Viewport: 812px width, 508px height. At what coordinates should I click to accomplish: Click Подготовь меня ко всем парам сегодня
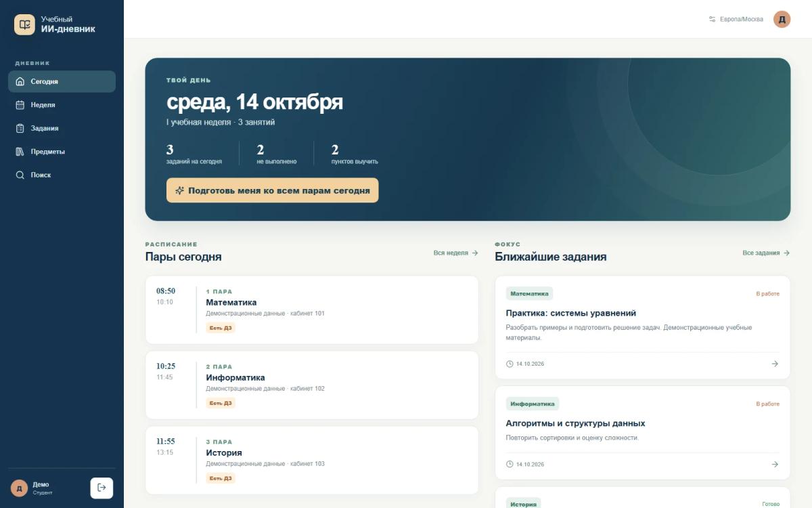[273, 190]
